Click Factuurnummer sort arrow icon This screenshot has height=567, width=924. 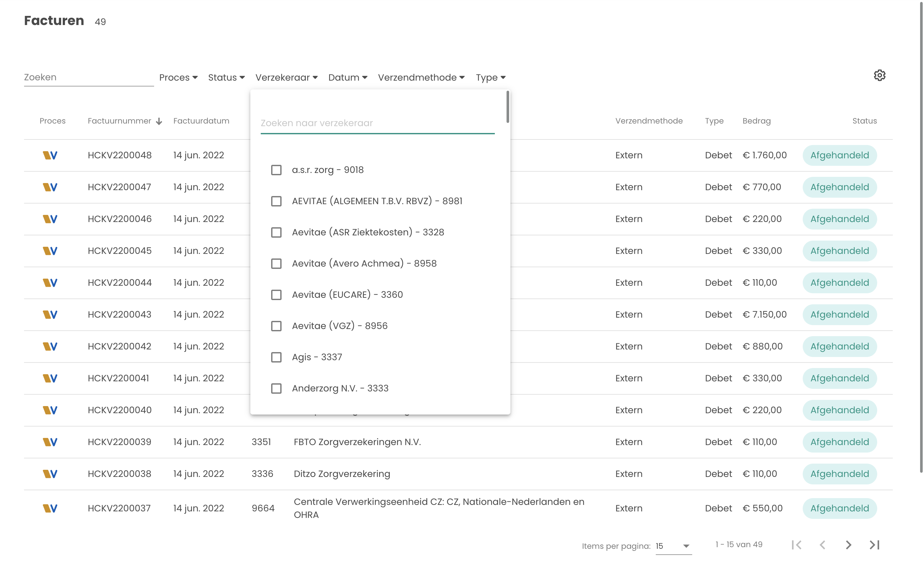click(x=159, y=121)
